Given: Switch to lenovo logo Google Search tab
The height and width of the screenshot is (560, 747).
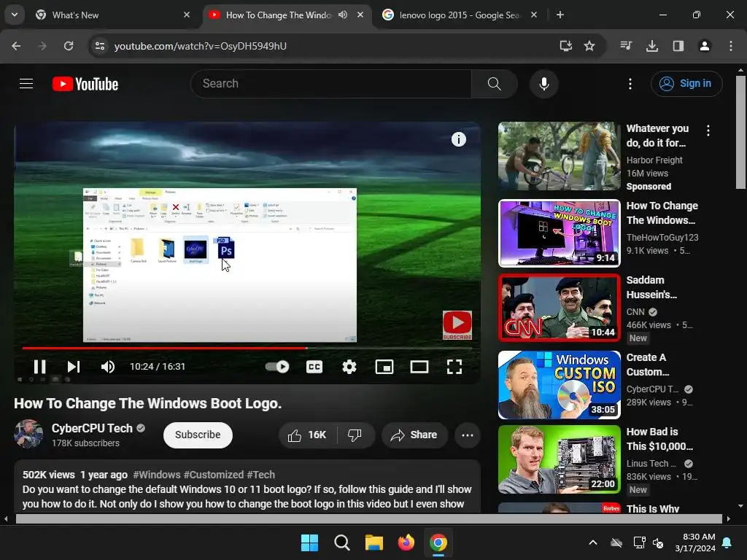Looking at the screenshot, I should [x=460, y=15].
